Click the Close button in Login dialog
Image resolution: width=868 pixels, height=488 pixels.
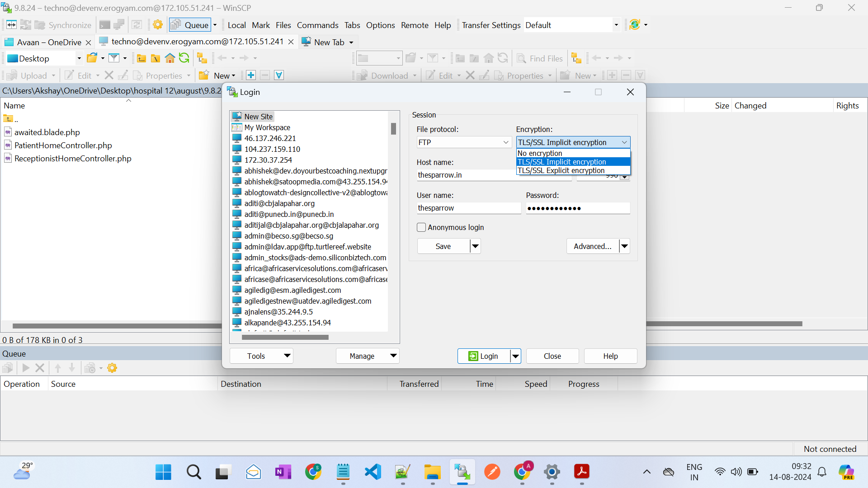(552, 356)
